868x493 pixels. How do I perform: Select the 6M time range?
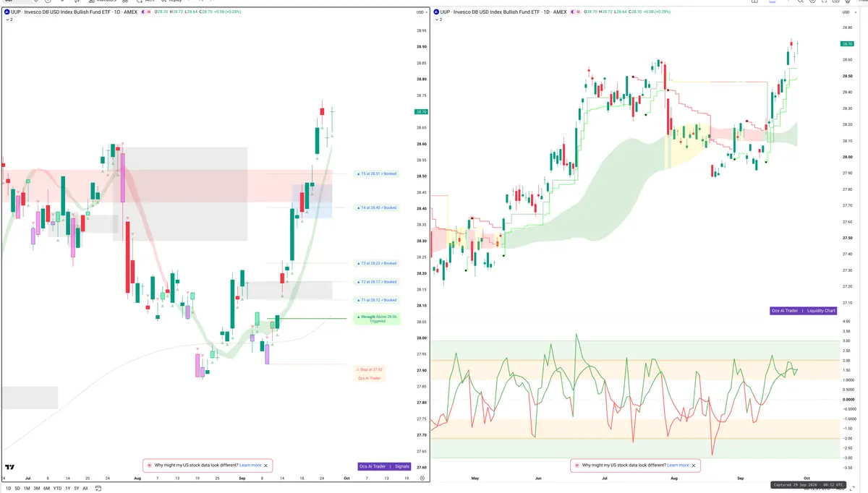[x=47, y=488]
